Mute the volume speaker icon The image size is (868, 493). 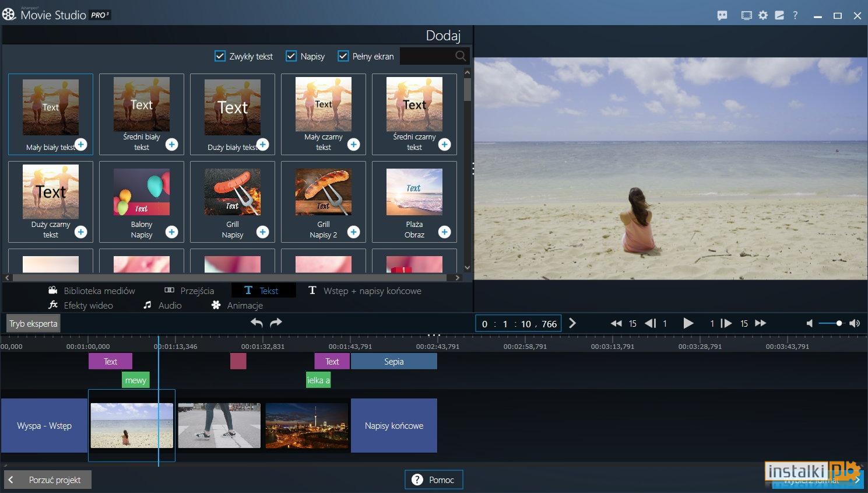[x=809, y=323]
